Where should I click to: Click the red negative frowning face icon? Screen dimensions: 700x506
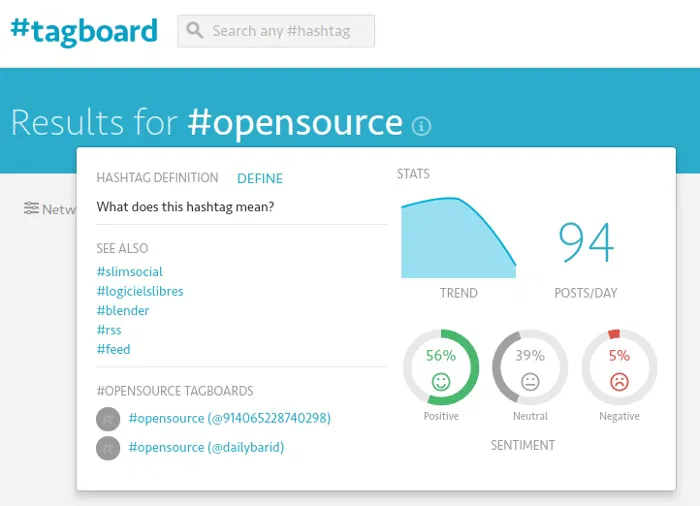click(x=619, y=382)
